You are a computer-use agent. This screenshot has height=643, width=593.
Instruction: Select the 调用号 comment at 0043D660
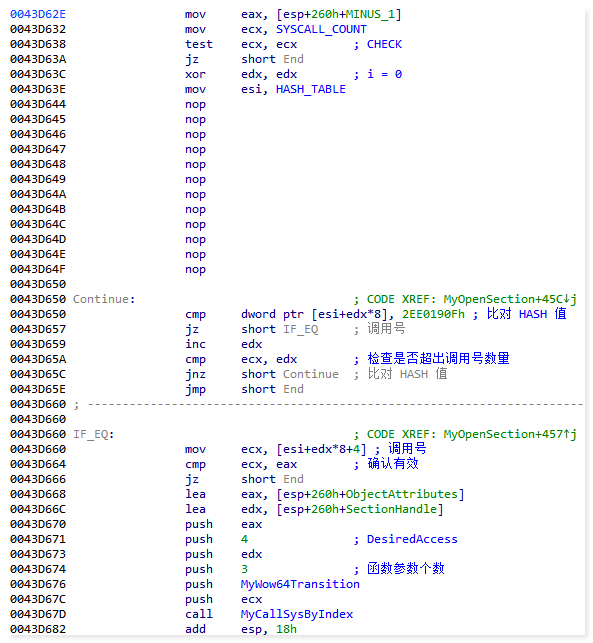point(407,449)
